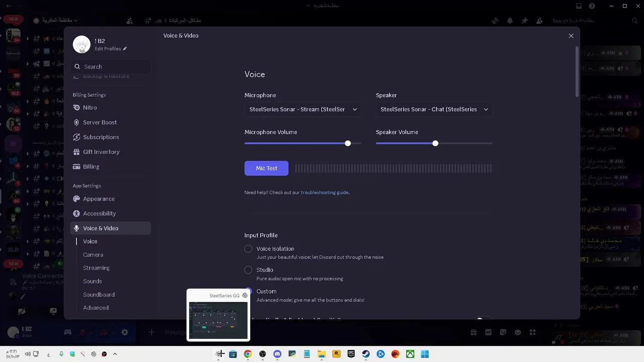
Task: Click the magnifier icon in the settings search
Action: (77, 66)
